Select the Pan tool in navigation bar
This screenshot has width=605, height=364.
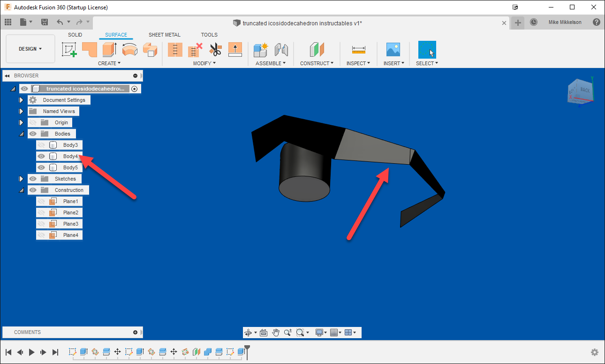(x=276, y=333)
